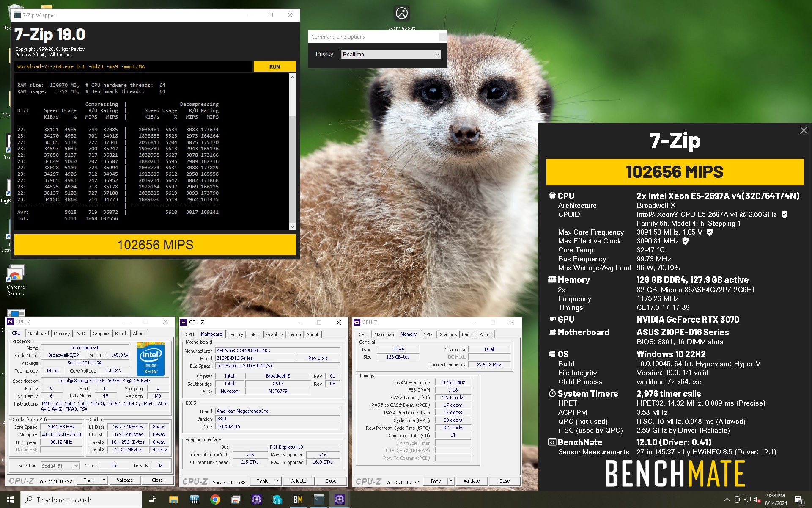This screenshot has height=508, width=812.
Task: Open the console window taskbar icon
Action: point(319,500)
